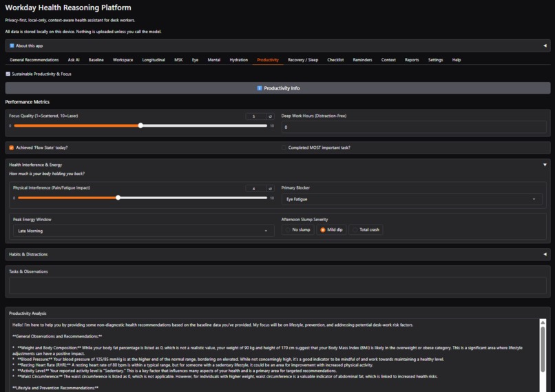555x392 pixels.
Task: Go to the Baseline tab
Action: tap(96, 60)
